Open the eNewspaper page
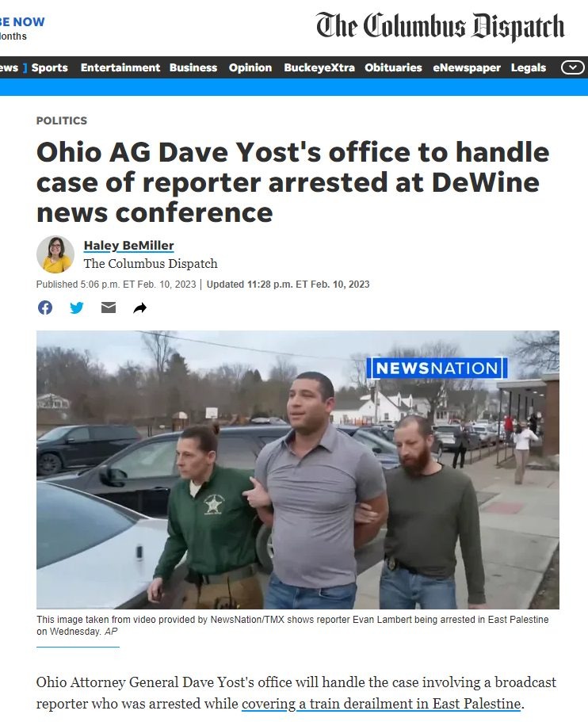 (x=467, y=67)
